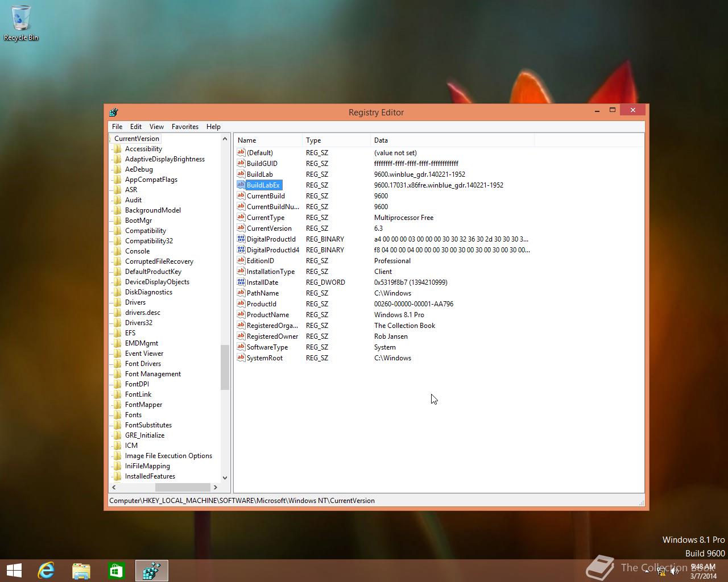Select the ProductName string icon
This screenshot has width=728, height=582.
[x=241, y=314]
